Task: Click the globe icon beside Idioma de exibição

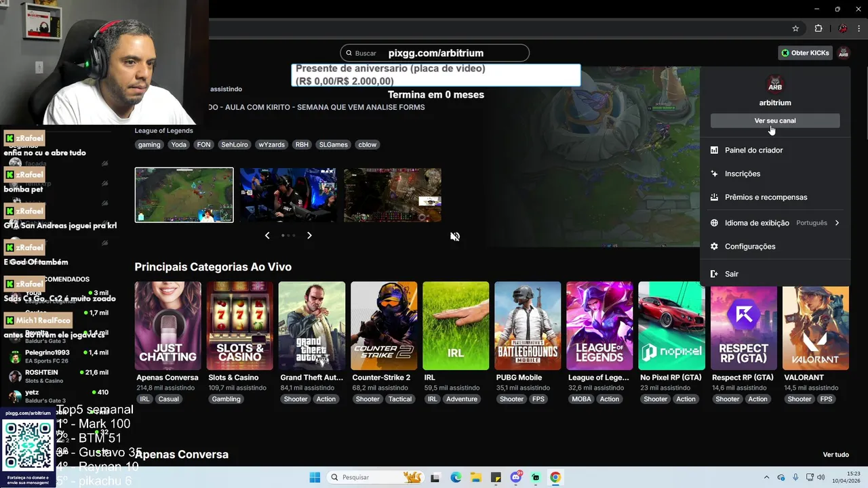Action: [714, 223]
